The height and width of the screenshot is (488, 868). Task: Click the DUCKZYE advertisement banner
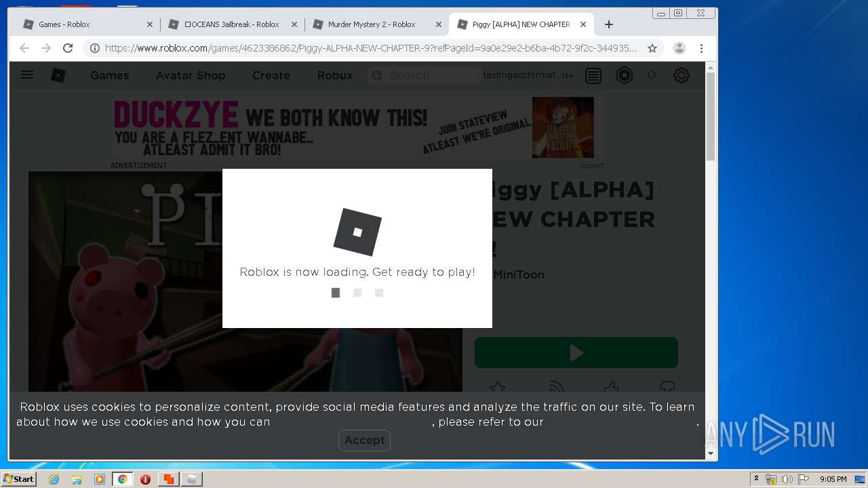tap(357, 128)
